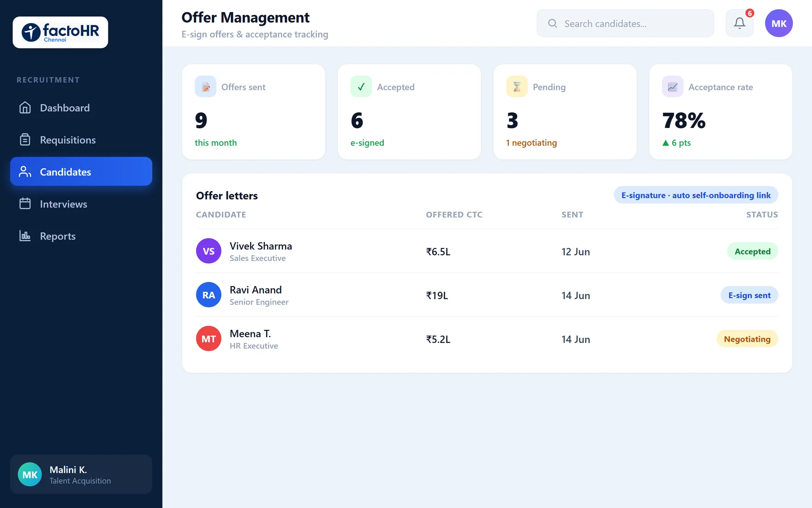Click the Offers sent document icon

tap(205, 86)
